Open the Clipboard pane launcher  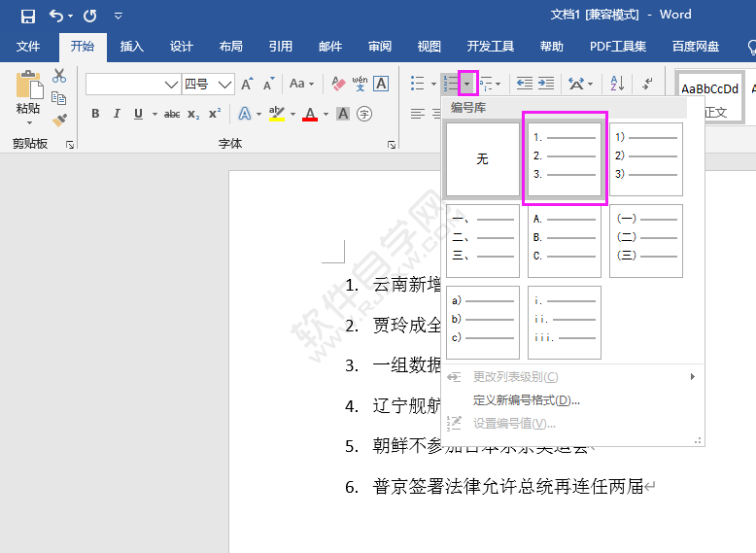point(70,144)
